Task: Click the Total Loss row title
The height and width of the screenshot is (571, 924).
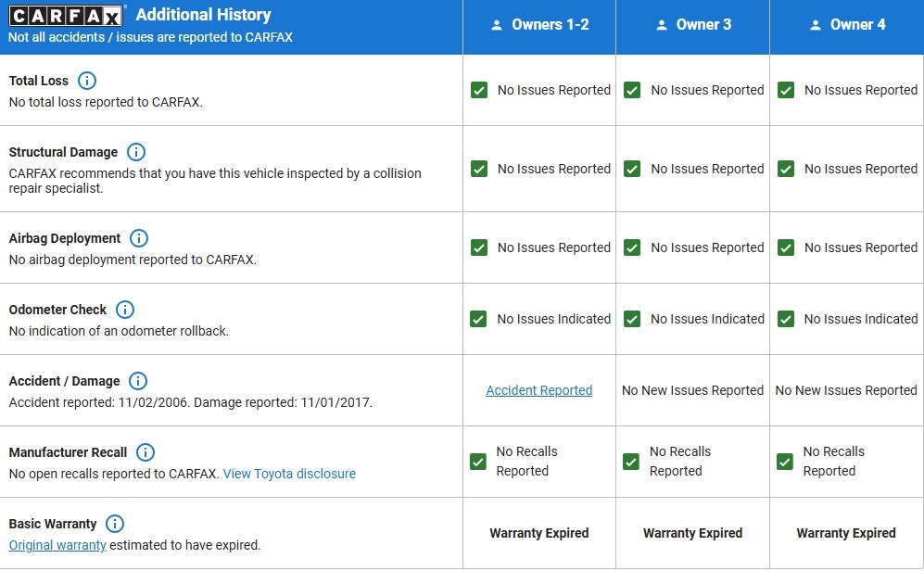Action: tap(38, 81)
